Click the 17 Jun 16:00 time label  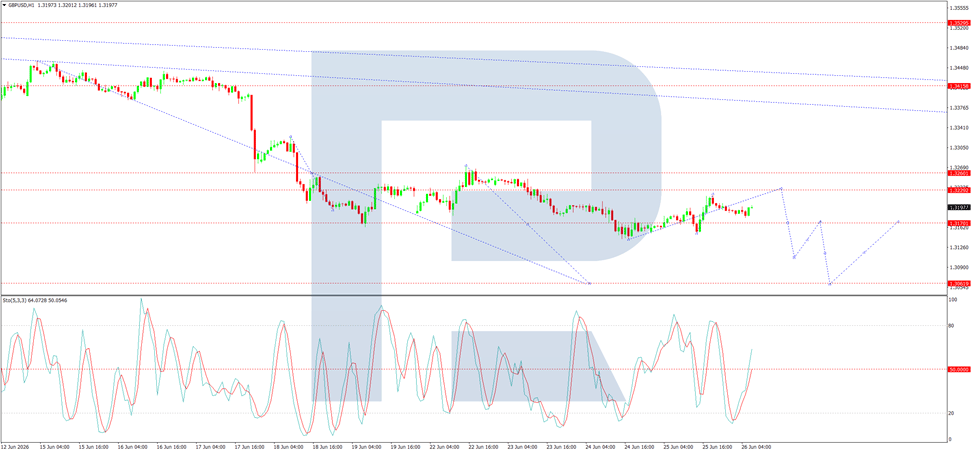(x=247, y=446)
